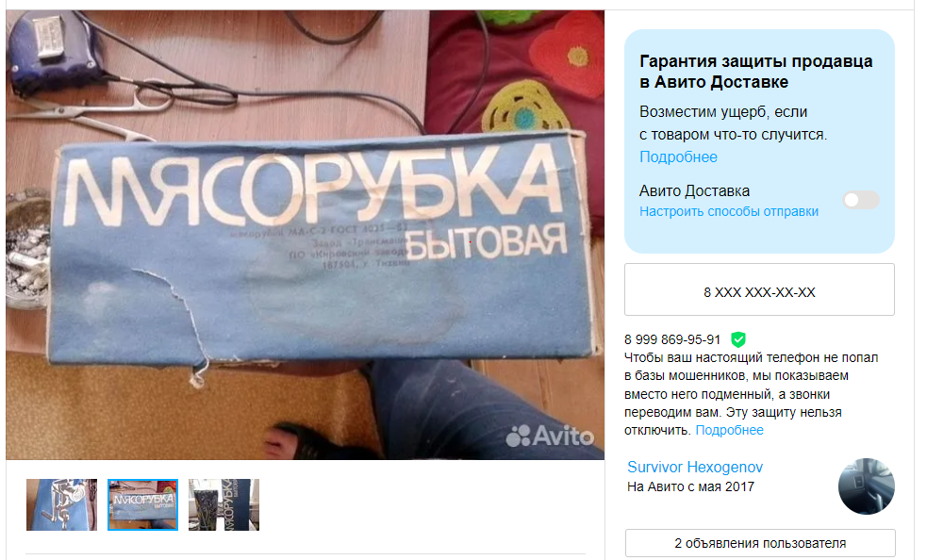Select the highlighted Мясорубка box thumbnail
Viewport: 927px width, 560px height.
142,504
